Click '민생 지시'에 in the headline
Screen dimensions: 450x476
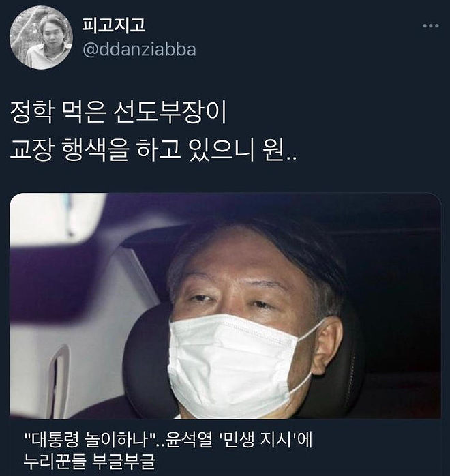click(x=265, y=440)
